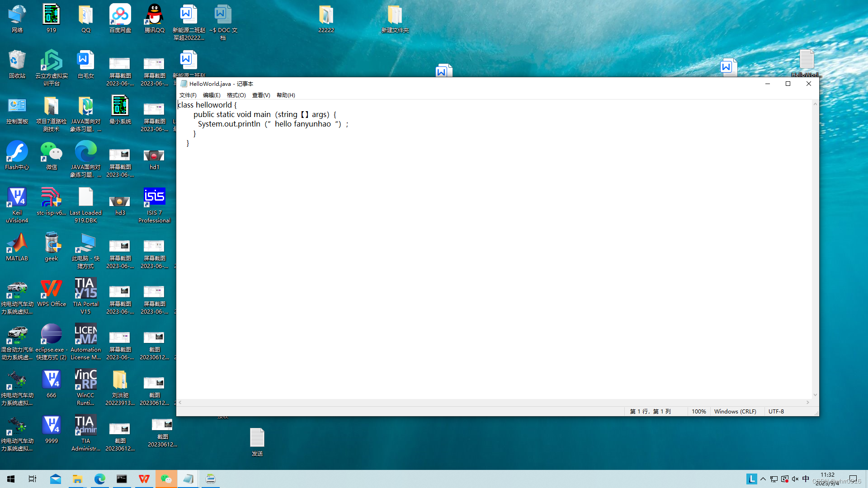Open MATLAB application

point(17,246)
